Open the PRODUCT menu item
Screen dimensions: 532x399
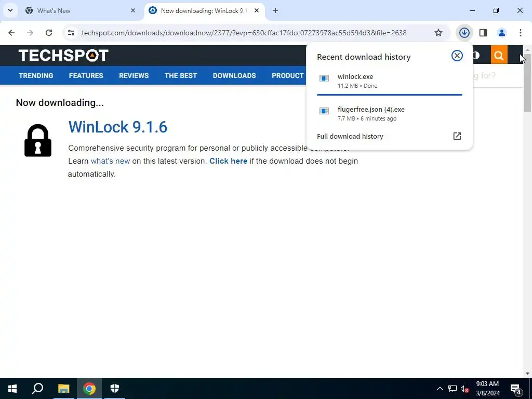288,76
